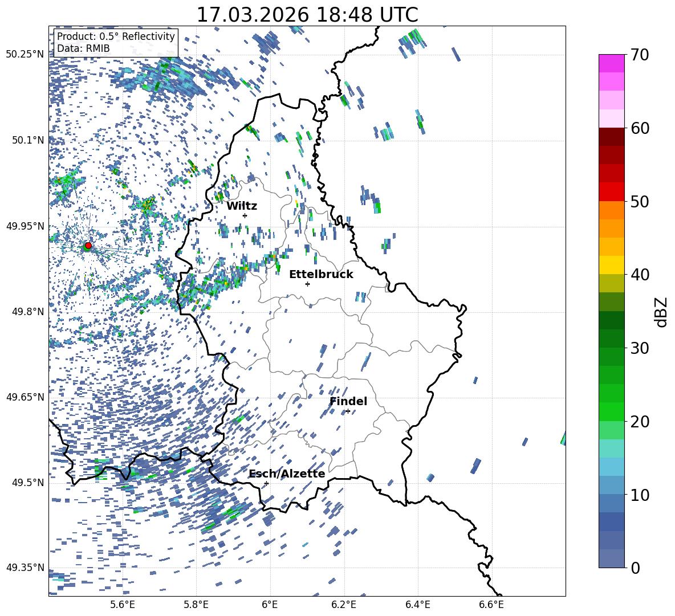Click the Wiltz location cross marker
The image size is (675, 616).
[x=245, y=215]
